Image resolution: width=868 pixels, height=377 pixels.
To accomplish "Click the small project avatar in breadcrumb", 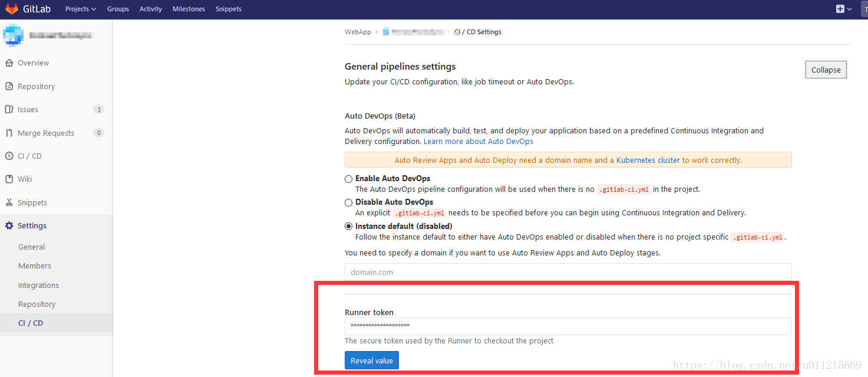I will click(x=386, y=32).
